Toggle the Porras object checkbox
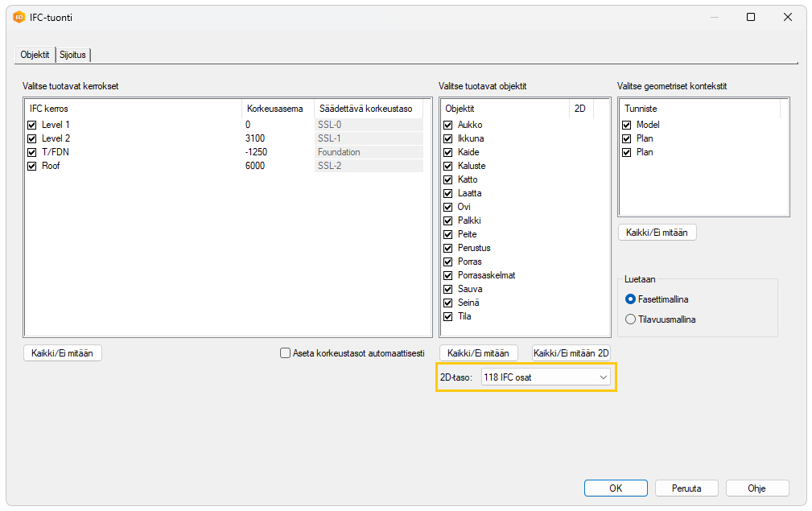Viewport: 812px width, 511px height. click(x=448, y=262)
